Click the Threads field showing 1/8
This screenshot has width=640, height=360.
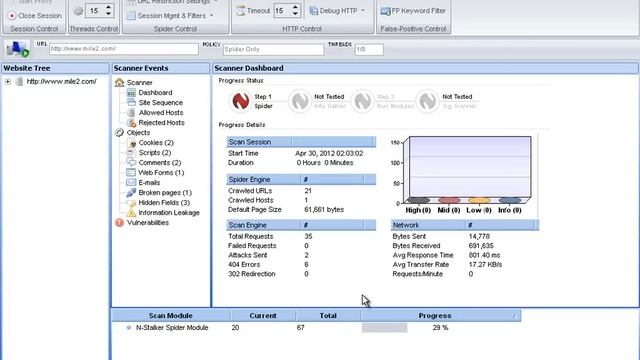pos(369,49)
